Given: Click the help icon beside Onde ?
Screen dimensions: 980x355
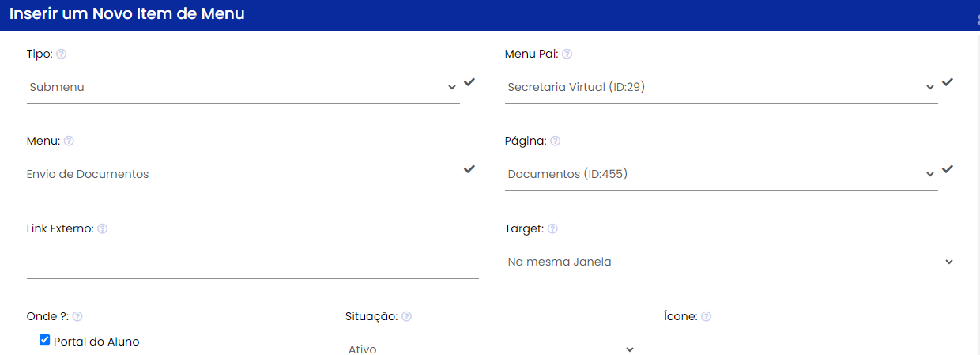Looking at the screenshot, I should (x=77, y=316).
